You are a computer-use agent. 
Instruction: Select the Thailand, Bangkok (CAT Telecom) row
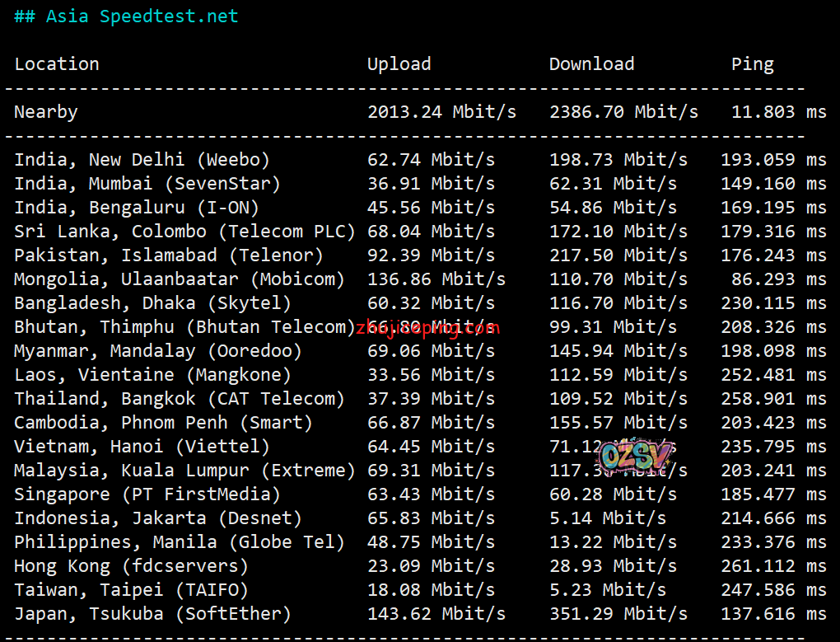180,399
